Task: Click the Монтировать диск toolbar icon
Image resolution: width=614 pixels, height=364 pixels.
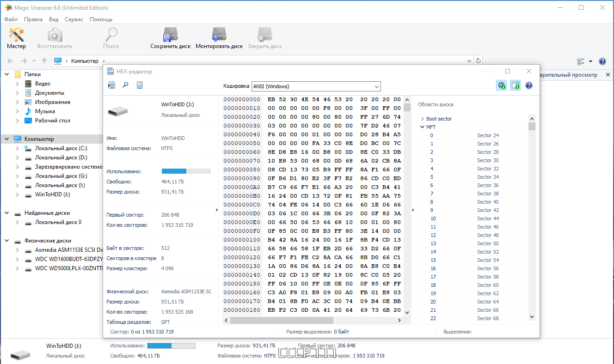Action: 219,38
